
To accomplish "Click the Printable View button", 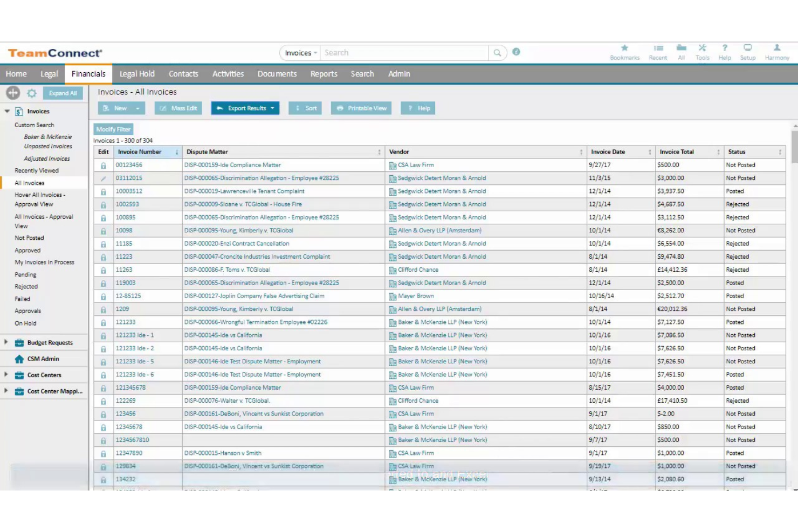I will pos(361,108).
